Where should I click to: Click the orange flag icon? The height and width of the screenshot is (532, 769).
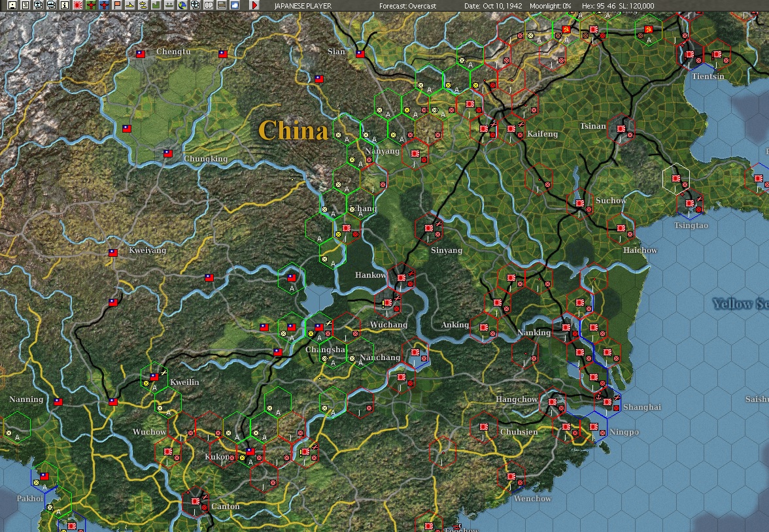tap(116, 5)
